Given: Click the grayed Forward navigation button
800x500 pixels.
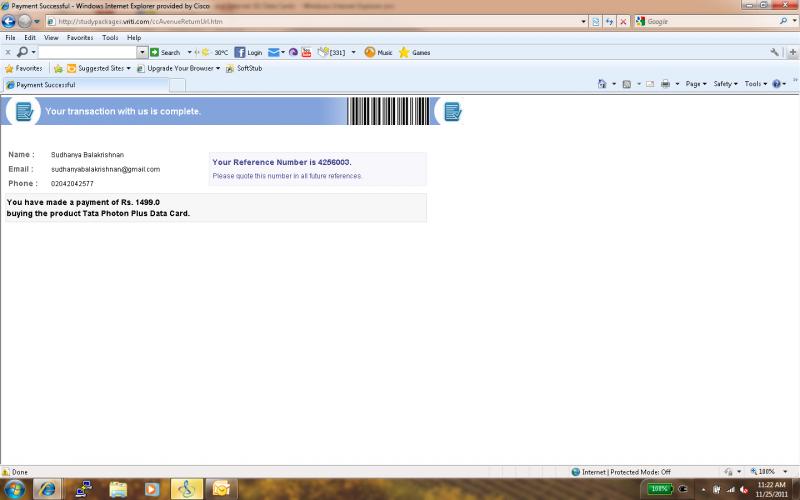Looking at the screenshot, I should [x=24, y=21].
